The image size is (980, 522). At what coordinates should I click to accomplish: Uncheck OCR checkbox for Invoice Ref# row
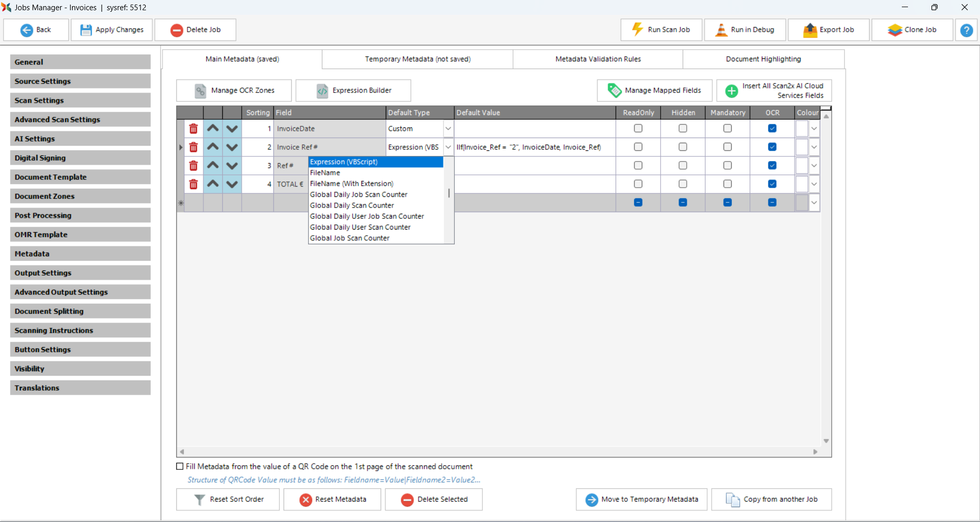pyautogui.click(x=772, y=147)
